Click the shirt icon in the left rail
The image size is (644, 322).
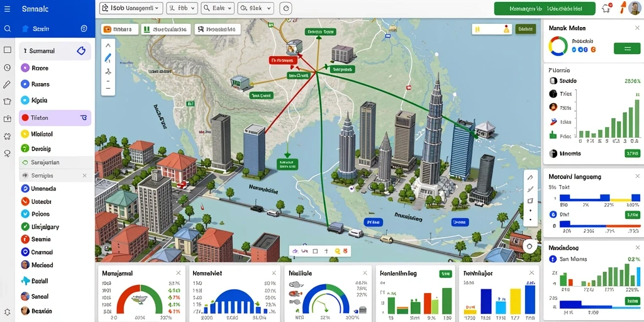point(7,101)
